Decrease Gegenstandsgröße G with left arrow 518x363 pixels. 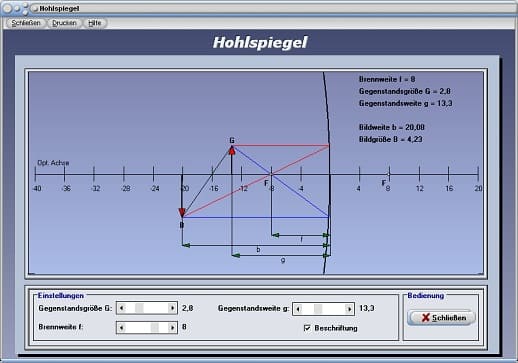tap(121, 308)
